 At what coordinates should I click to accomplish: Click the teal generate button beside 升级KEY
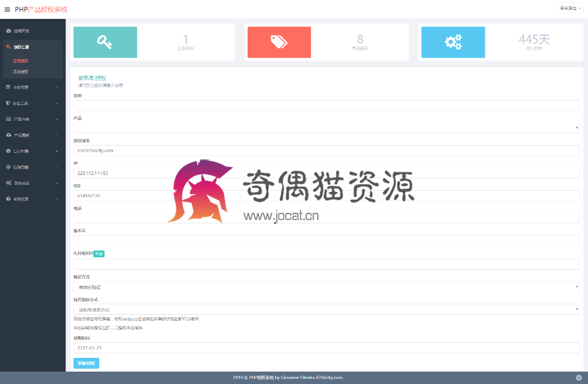coord(99,254)
